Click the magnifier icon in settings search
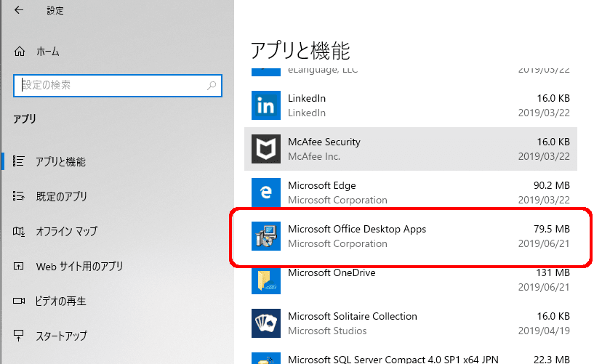 pos(212,85)
